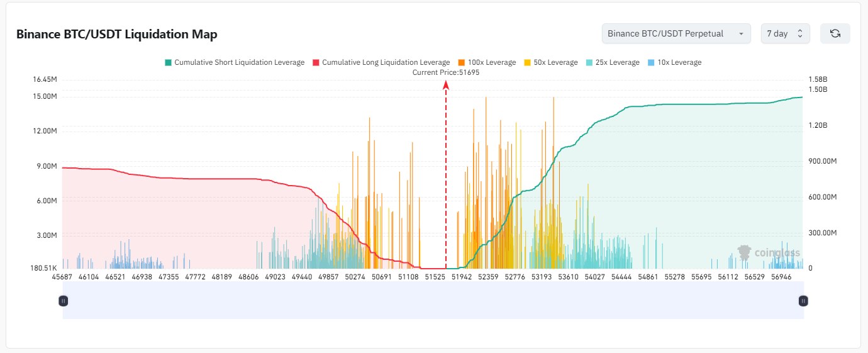The image size is (868, 353).
Task: Click the refresh icon button
Action: 835,33
